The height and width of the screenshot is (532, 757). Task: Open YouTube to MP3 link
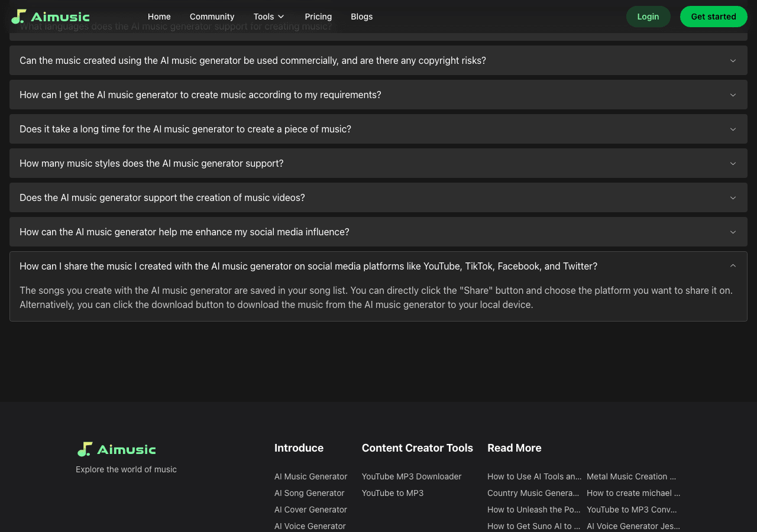tap(393, 493)
